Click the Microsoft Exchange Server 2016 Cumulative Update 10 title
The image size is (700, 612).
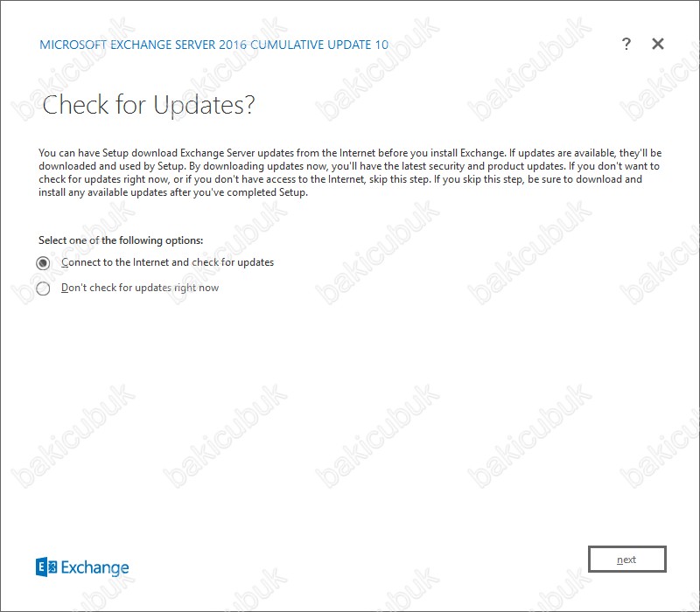pos(213,45)
